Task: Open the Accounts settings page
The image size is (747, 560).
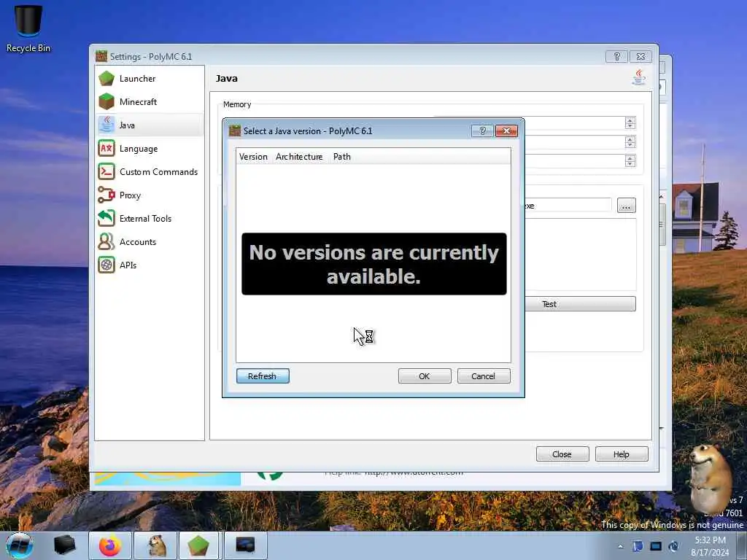Action: pyautogui.click(x=149, y=242)
